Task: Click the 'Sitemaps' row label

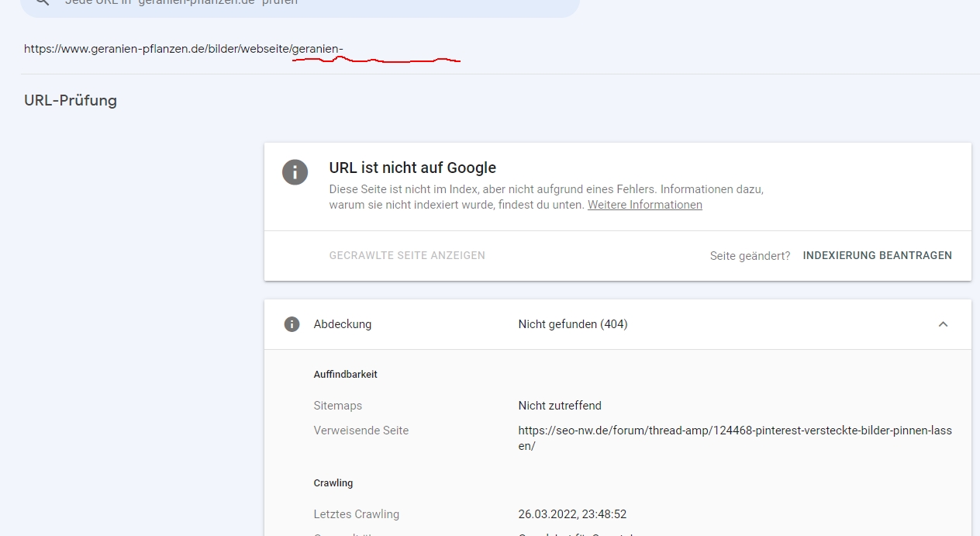Action: pos(337,406)
